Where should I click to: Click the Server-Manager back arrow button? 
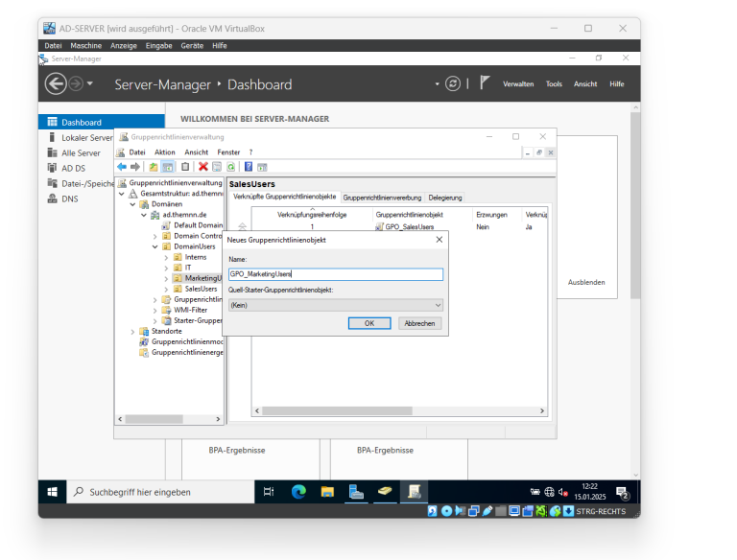click(56, 84)
